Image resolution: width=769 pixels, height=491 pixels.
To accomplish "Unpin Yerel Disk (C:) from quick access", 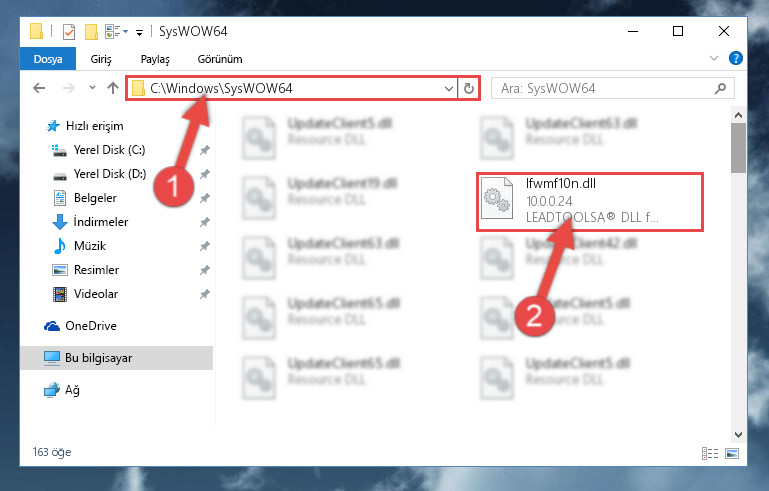I will pos(205,150).
